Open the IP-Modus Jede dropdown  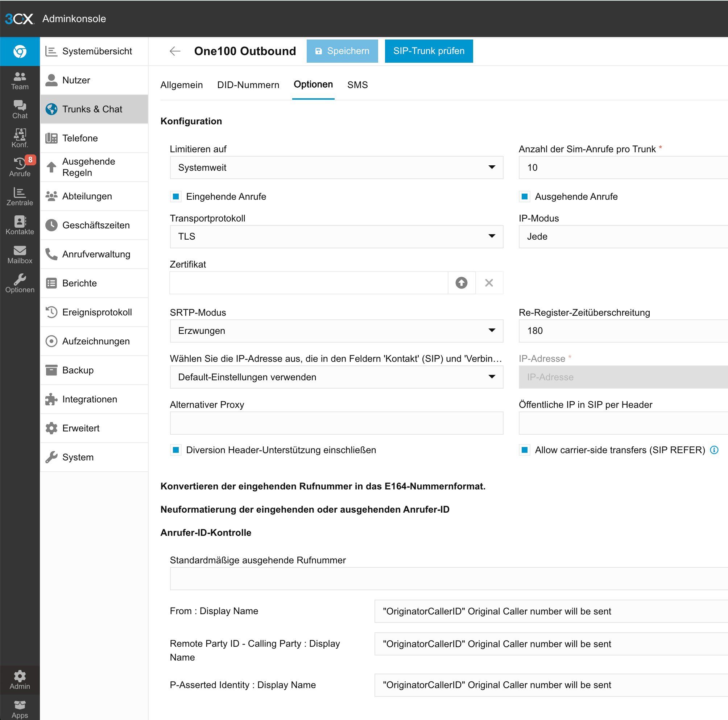623,237
